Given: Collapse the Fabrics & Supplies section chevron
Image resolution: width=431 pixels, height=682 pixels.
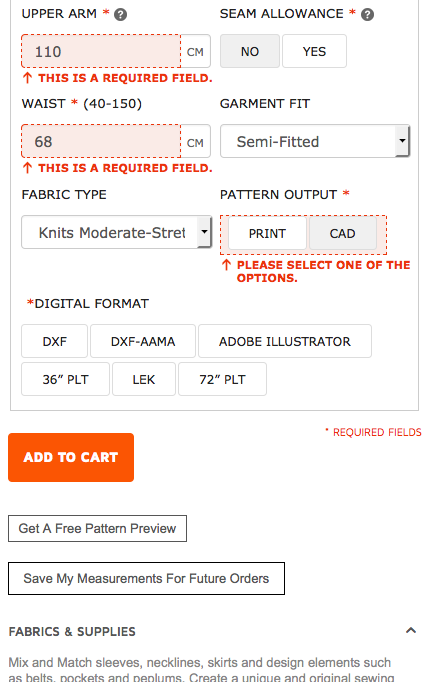Looking at the screenshot, I should click(411, 630).
